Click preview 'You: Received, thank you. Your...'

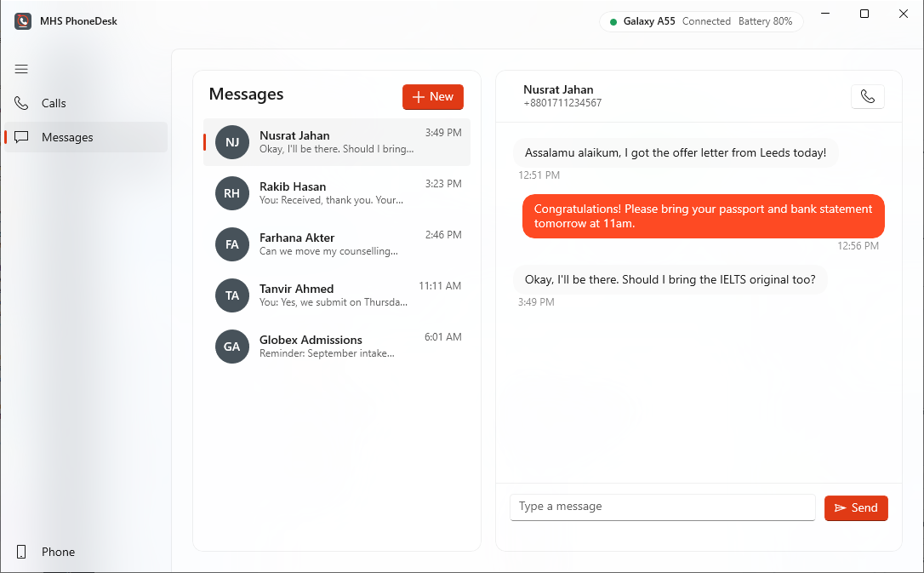coord(331,200)
